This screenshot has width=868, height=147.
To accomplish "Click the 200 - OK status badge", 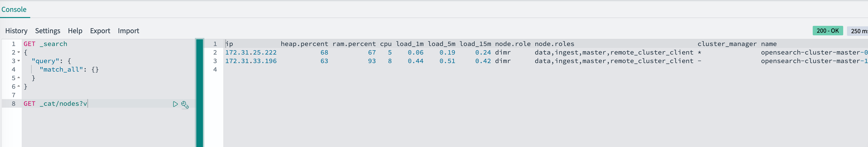I will (827, 31).
